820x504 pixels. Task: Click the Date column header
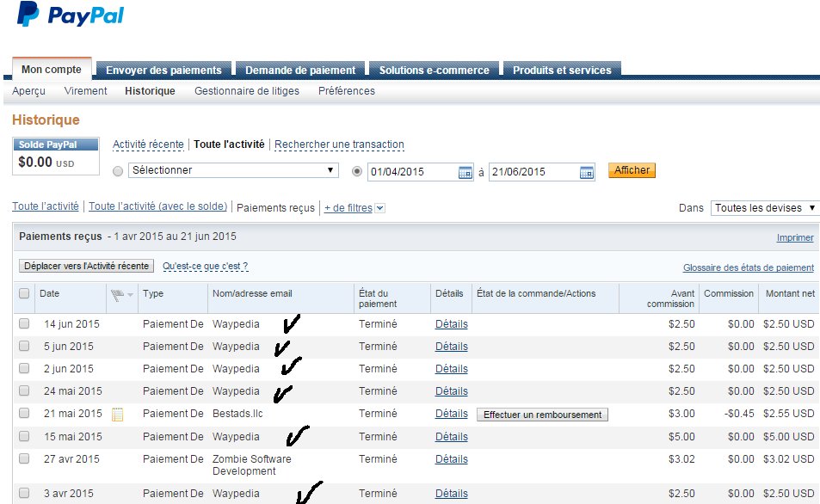click(x=50, y=294)
